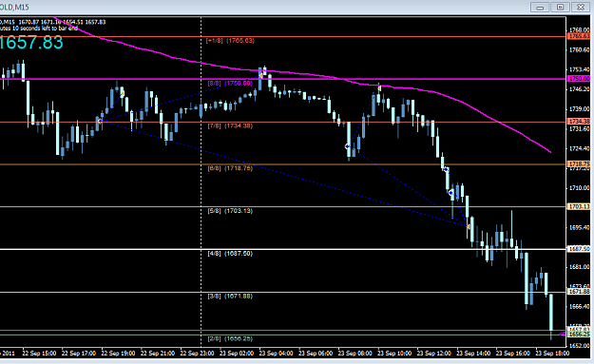
Task: Select the [3/8] (1671.88) level label
Action: [x=230, y=297]
